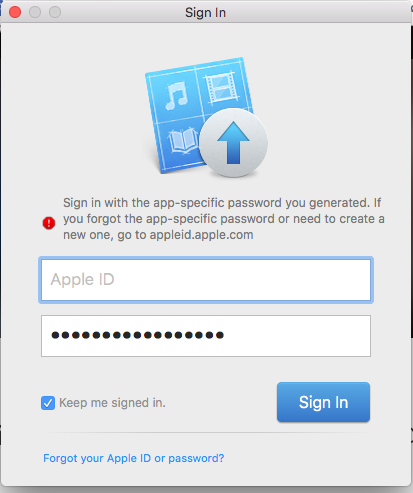413x493 pixels.
Task: Focus the Apple ID text field
Action: [x=206, y=280]
